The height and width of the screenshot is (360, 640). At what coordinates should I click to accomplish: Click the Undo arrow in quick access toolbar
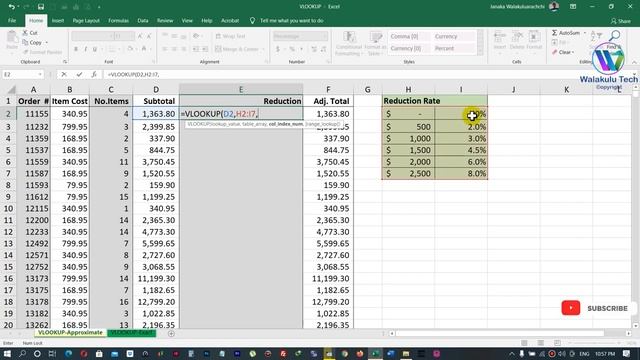pyautogui.click(x=11, y=7)
